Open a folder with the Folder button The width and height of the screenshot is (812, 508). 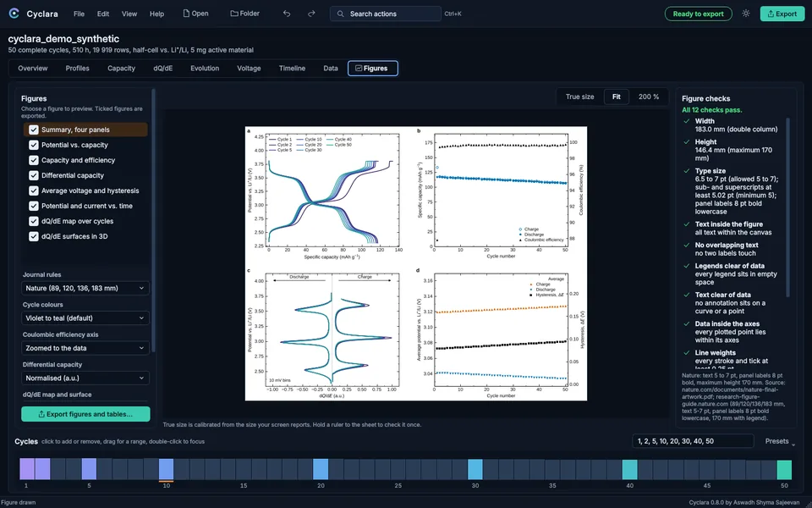[x=245, y=14]
